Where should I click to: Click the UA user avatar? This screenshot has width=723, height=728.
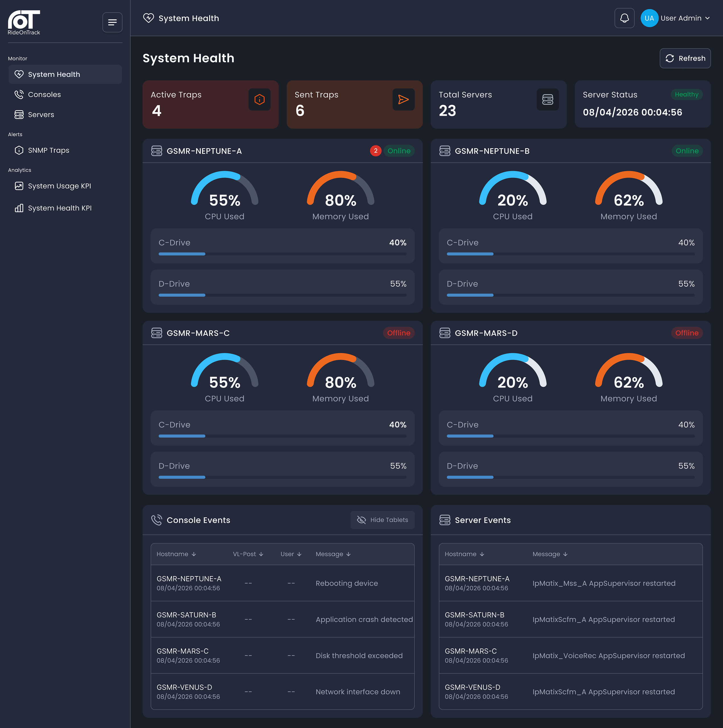click(x=649, y=18)
